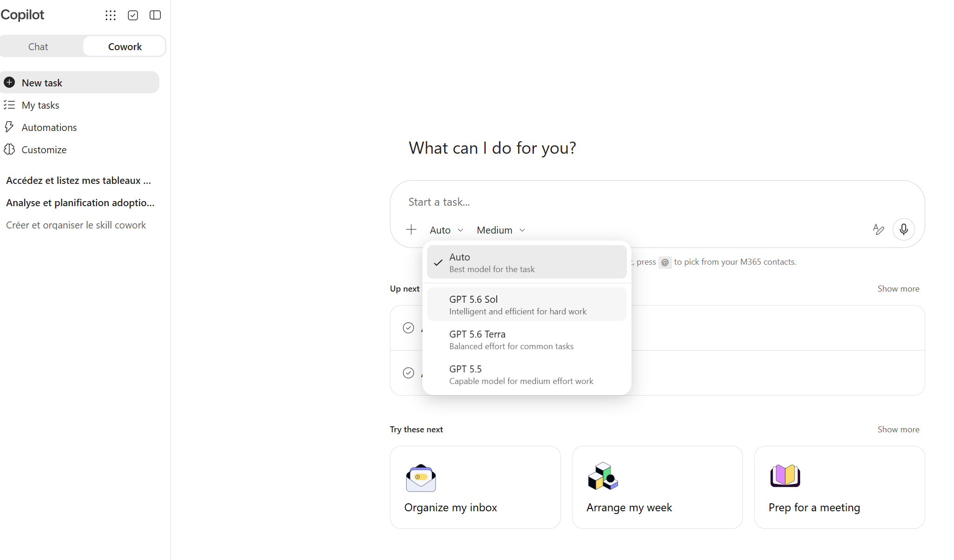Open Organize my inbox card
This screenshot has width=954, height=560.
(x=475, y=487)
